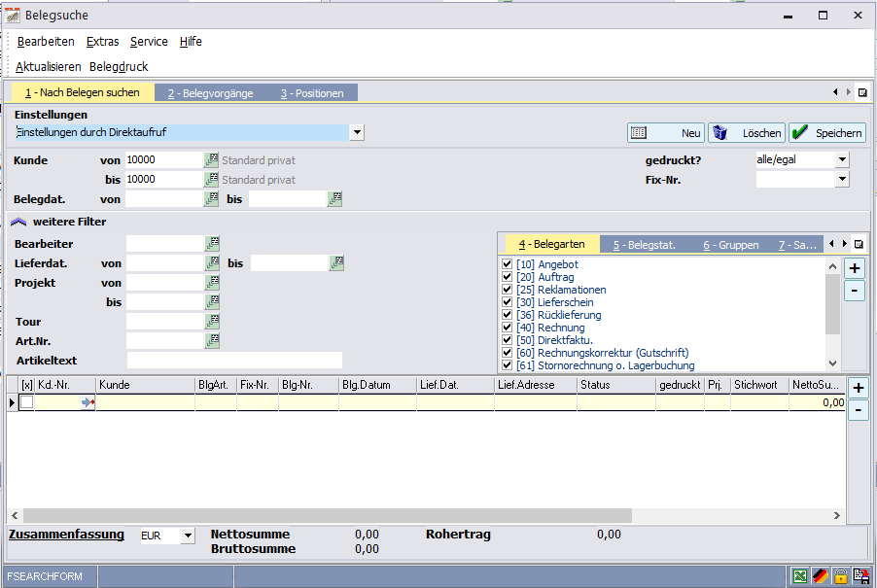The height and width of the screenshot is (588, 877).
Task: Toggle [50] Direktfaktu. checkbox
Action: click(x=508, y=340)
